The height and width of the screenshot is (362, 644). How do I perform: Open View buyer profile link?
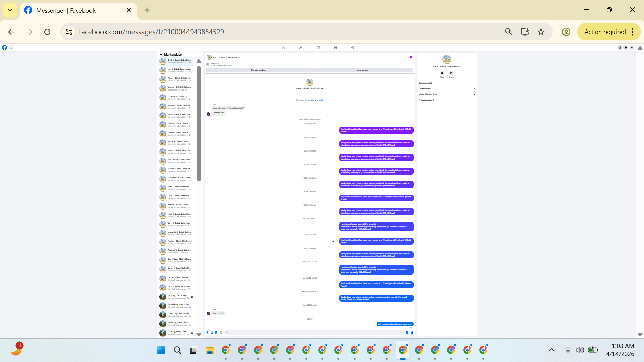pos(317,100)
